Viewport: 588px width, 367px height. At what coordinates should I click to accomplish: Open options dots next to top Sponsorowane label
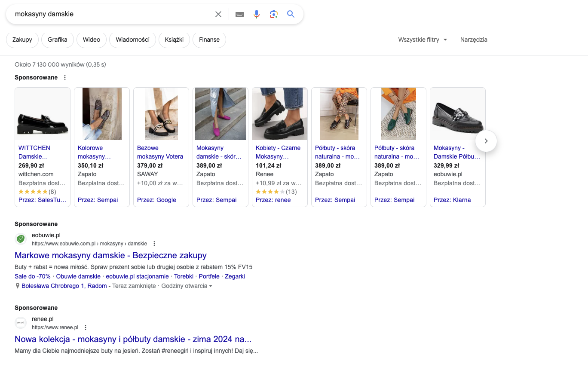(65, 78)
